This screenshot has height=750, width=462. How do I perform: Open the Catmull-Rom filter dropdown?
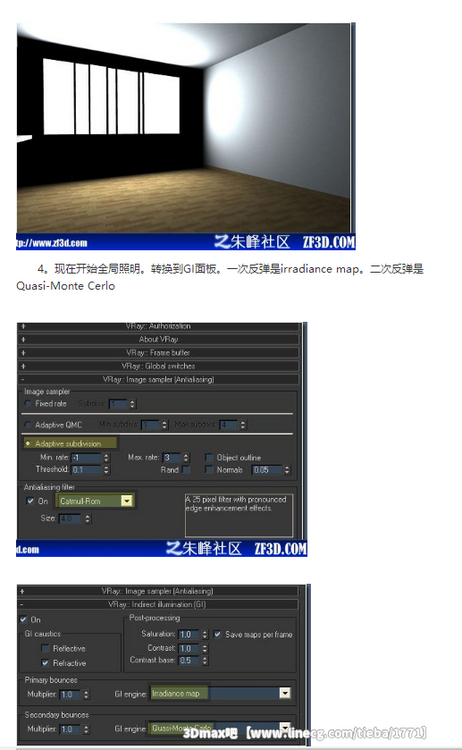126,501
